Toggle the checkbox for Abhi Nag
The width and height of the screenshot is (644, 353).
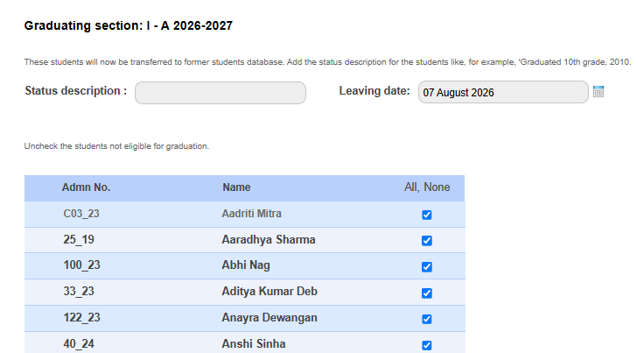point(427,266)
